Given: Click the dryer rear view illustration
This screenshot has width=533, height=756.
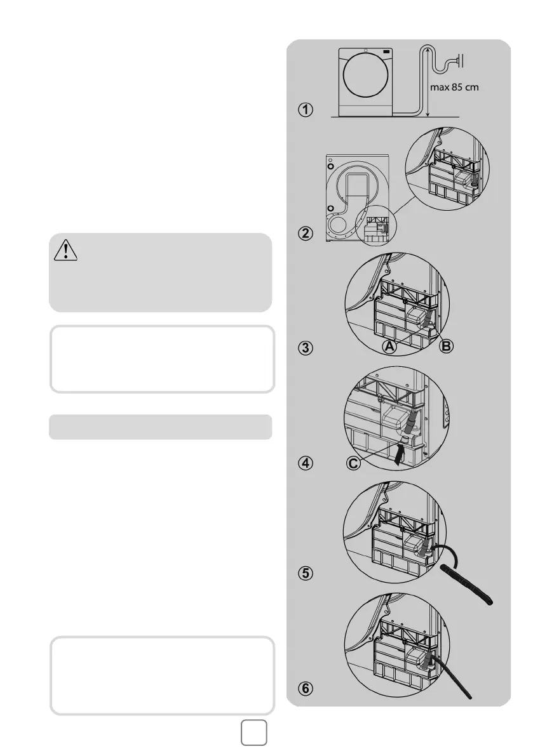Looking at the screenshot, I should pos(358,197).
